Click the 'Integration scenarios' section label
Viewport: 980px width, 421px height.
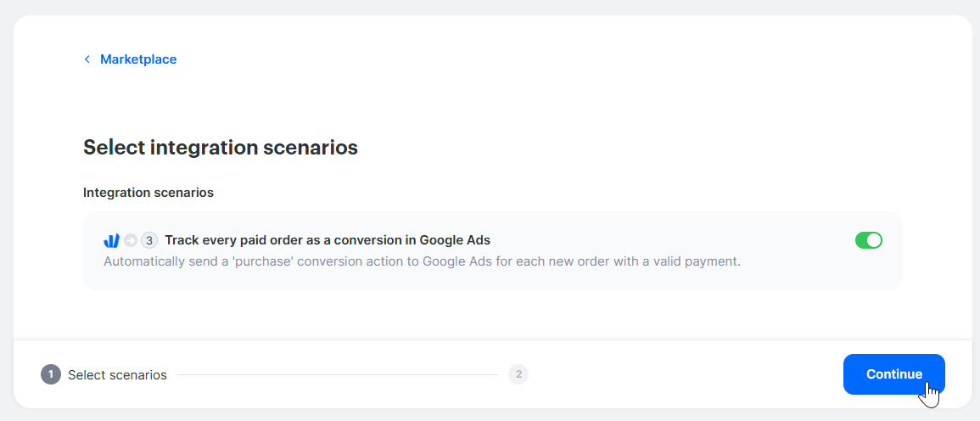point(148,193)
